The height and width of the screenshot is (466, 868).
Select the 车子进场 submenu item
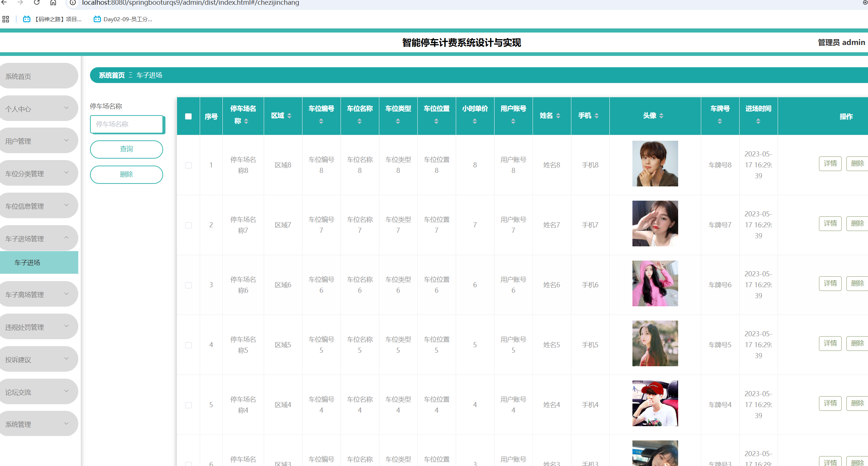tap(39, 262)
